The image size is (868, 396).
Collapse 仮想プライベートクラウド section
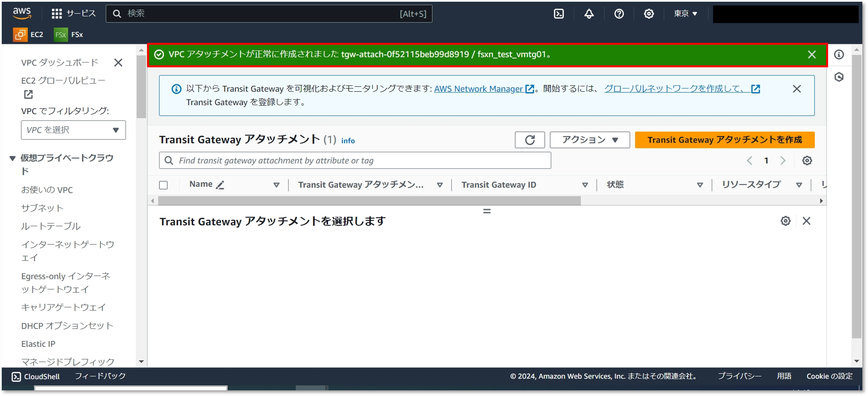13,158
